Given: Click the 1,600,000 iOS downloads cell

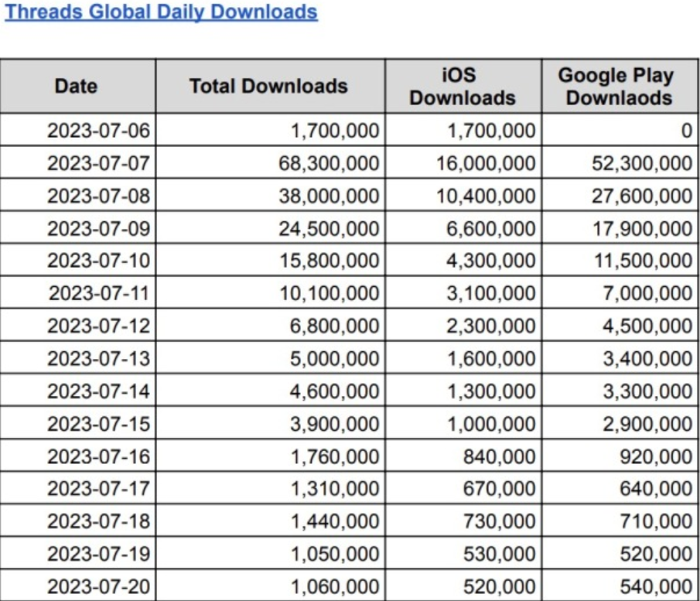Looking at the screenshot, I should [463, 357].
